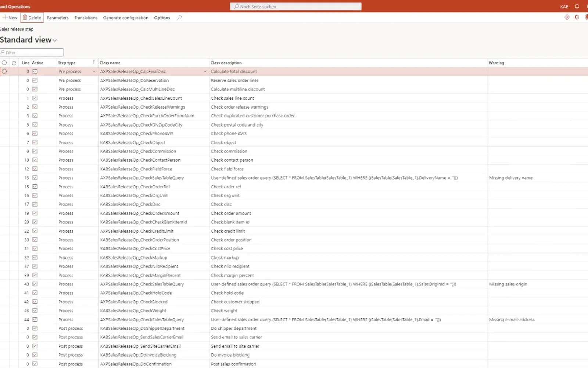
Task: Click 'Check postal code and city' description
Action: coord(237,125)
